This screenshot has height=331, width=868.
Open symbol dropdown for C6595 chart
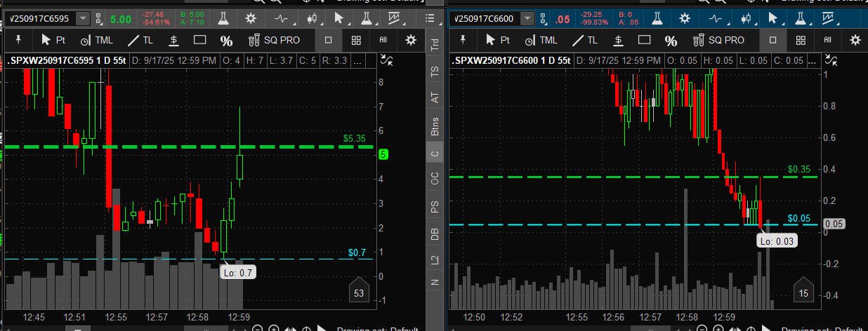(x=83, y=18)
